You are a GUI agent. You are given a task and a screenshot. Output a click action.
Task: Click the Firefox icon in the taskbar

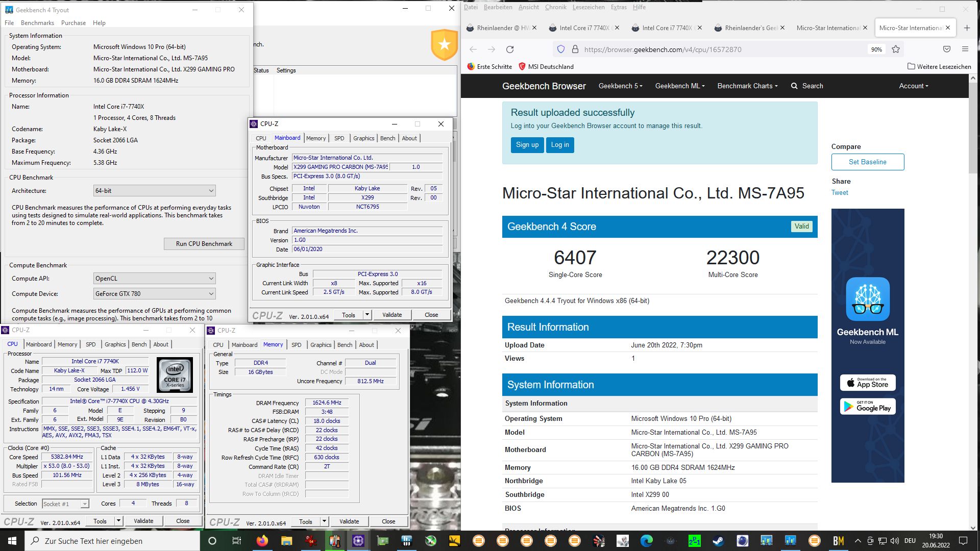262,541
